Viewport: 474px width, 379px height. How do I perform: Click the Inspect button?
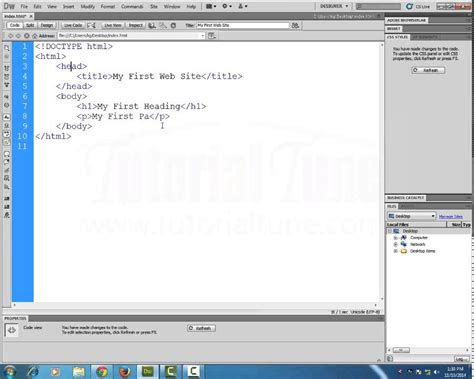tap(135, 25)
